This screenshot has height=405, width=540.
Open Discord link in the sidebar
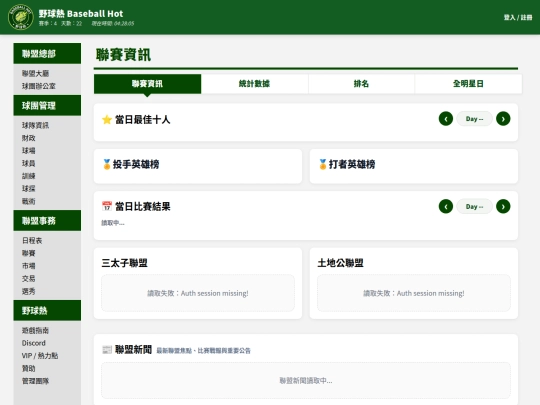coord(34,343)
